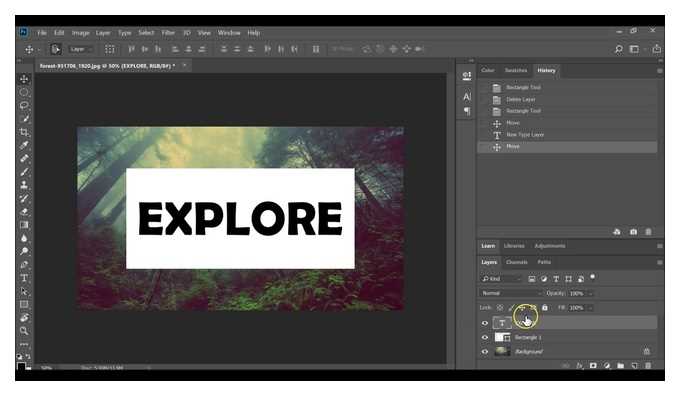Toggle lock all padlock

(x=545, y=308)
